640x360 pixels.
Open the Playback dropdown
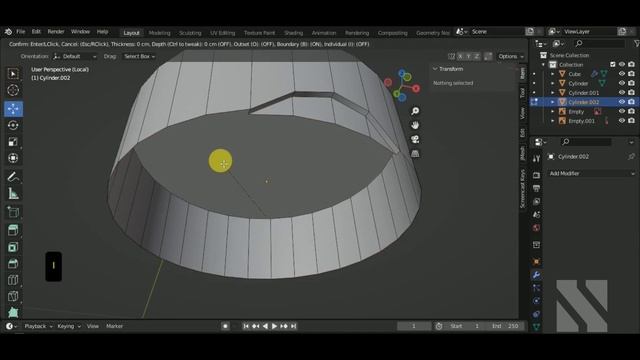38,326
